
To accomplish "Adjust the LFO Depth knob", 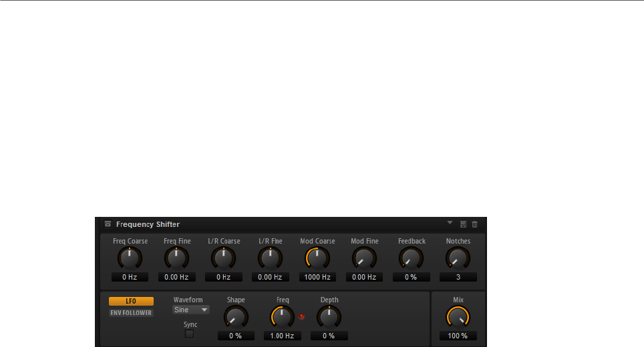I will tap(329, 317).
